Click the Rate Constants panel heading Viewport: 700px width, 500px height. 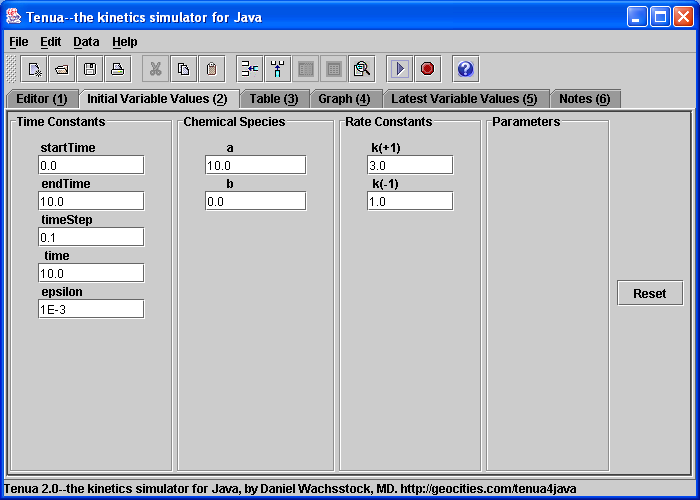click(x=388, y=122)
